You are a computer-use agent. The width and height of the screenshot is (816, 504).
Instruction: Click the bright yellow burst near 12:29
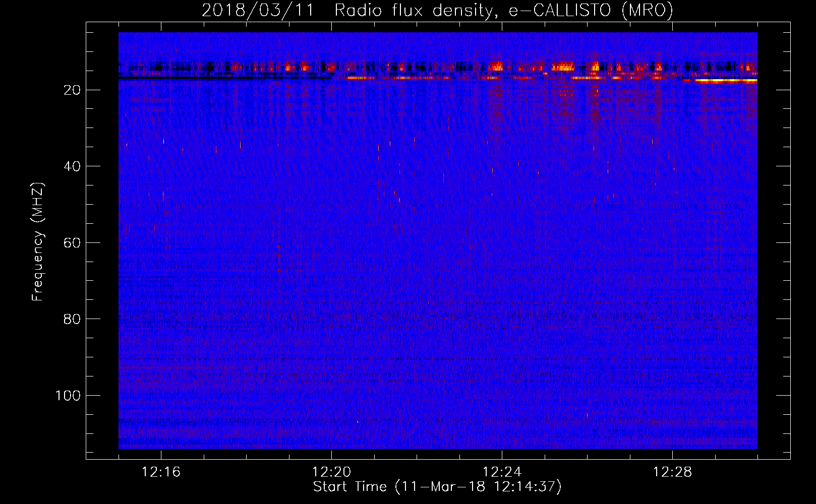[725, 81]
